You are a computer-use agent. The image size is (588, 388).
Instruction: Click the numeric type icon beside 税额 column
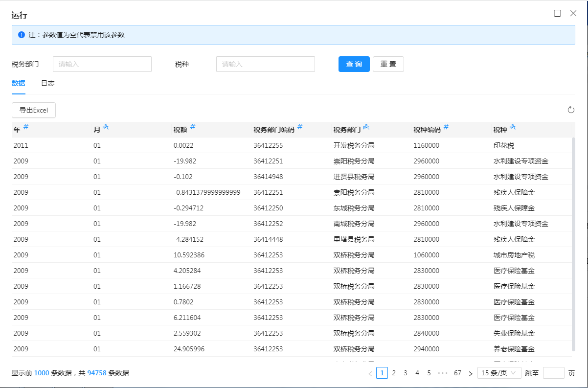pos(193,127)
